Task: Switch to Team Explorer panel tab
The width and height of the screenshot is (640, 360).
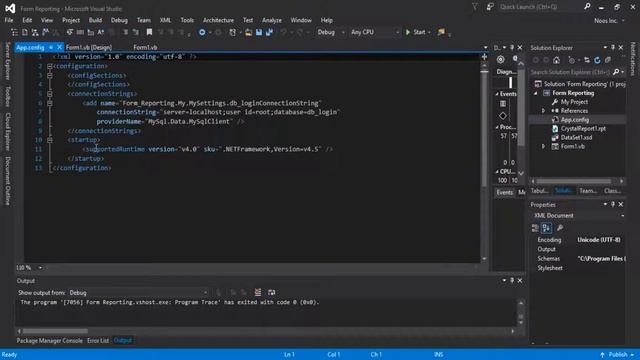Action: pos(588,191)
